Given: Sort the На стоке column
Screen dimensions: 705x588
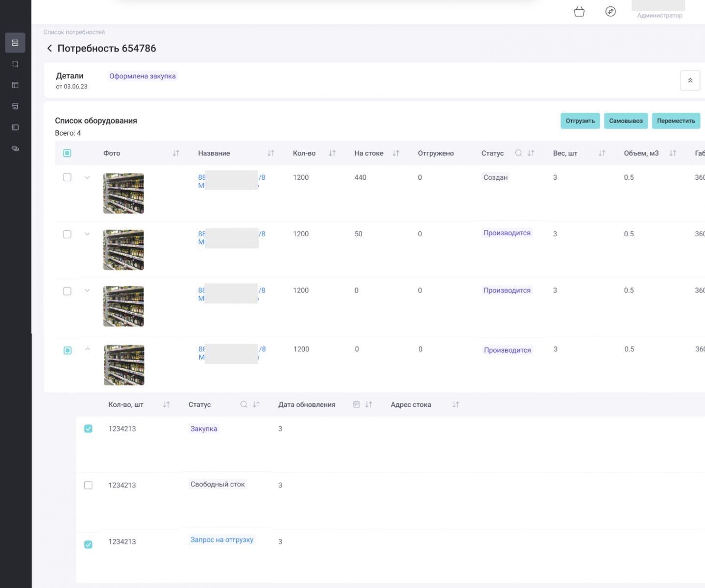Looking at the screenshot, I should pyautogui.click(x=396, y=153).
